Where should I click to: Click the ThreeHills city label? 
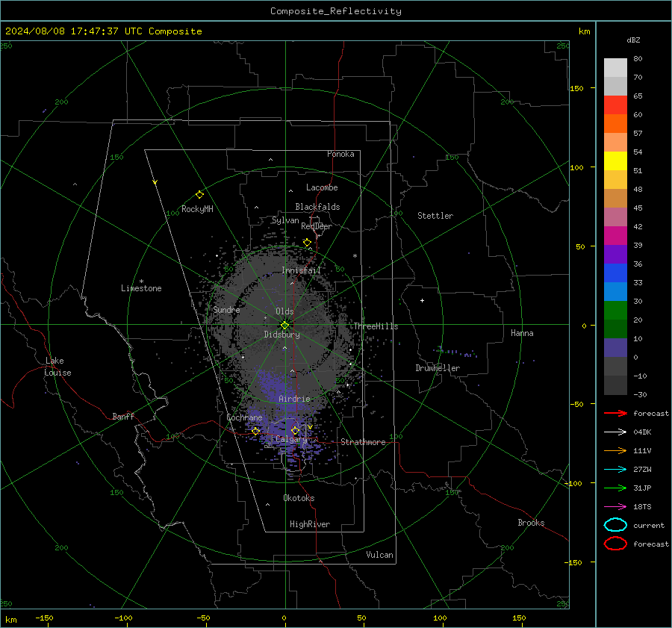[376, 326]
